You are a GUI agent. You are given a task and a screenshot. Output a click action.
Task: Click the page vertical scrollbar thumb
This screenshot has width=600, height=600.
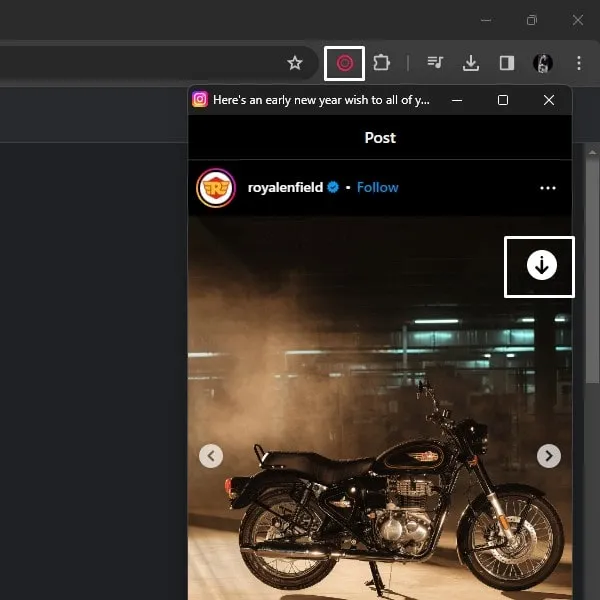[592, 270]
